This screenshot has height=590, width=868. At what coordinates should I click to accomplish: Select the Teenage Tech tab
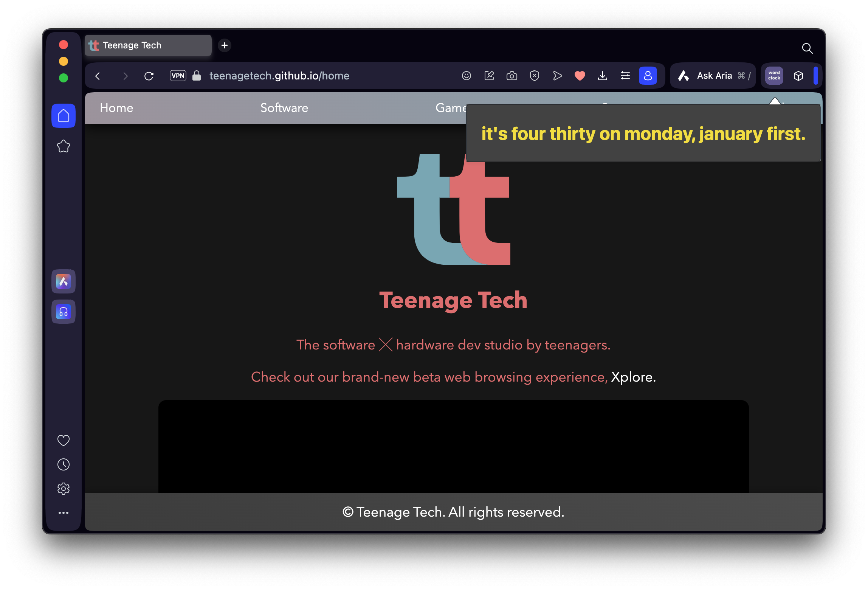148,45
